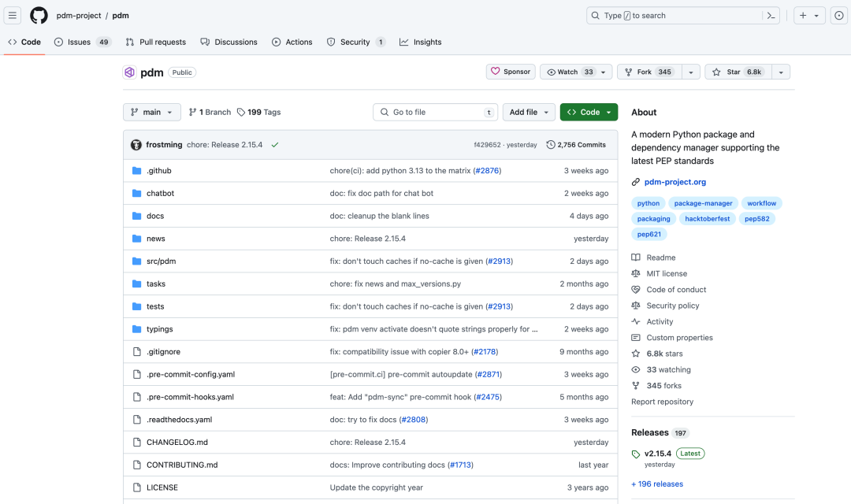The width and height of the screenshot is (851, 504).
Task: Click the LICENSE file icon
Action: (137, 487)
